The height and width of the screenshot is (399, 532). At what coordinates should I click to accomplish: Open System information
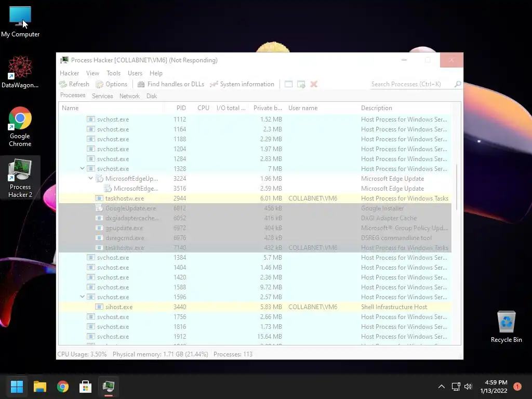point(242,84)
